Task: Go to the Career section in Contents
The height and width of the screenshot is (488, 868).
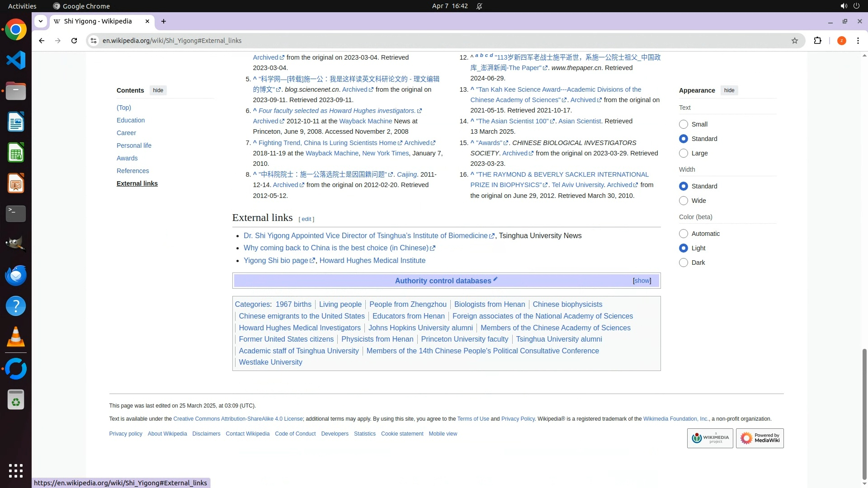Action: [x=126, y=133]
